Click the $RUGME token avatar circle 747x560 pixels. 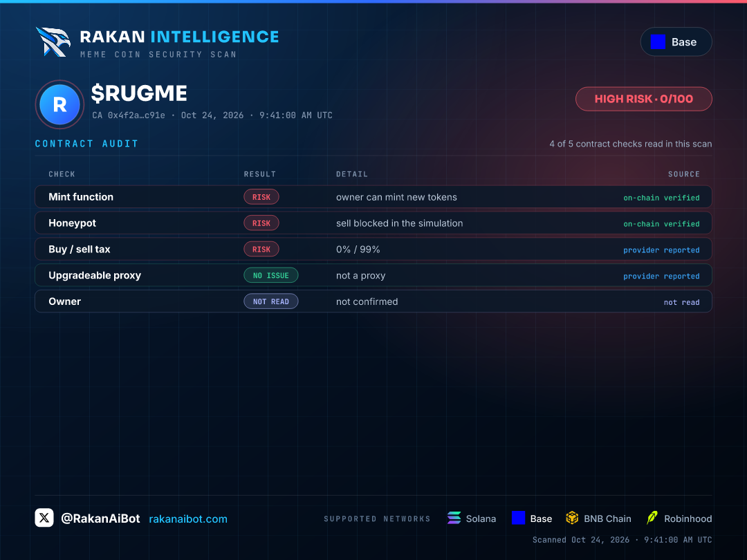(x=59, y=104)
